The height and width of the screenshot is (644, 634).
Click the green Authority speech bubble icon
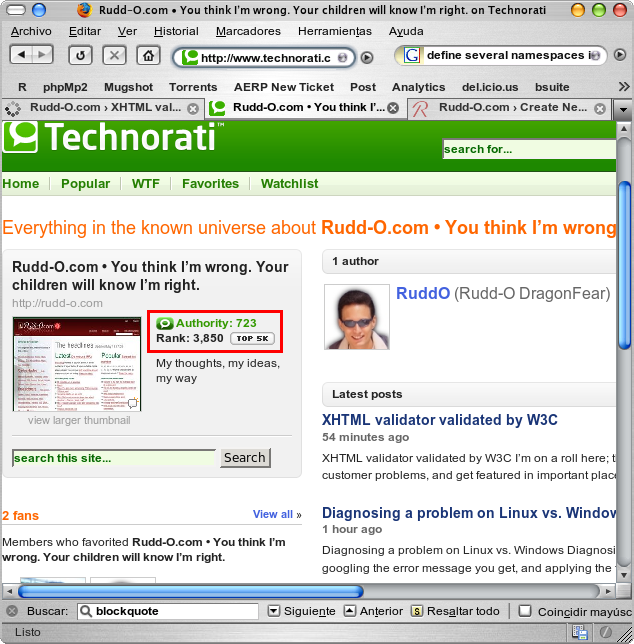[165, 324]
